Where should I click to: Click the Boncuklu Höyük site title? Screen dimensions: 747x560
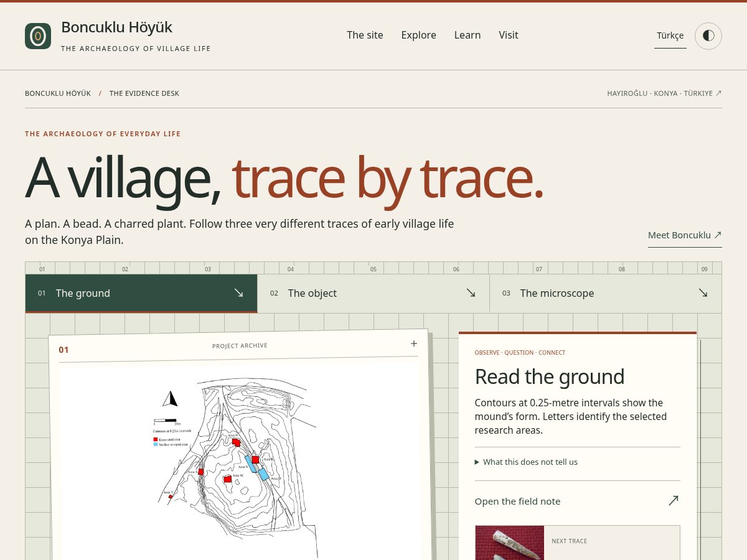point(116,27)
